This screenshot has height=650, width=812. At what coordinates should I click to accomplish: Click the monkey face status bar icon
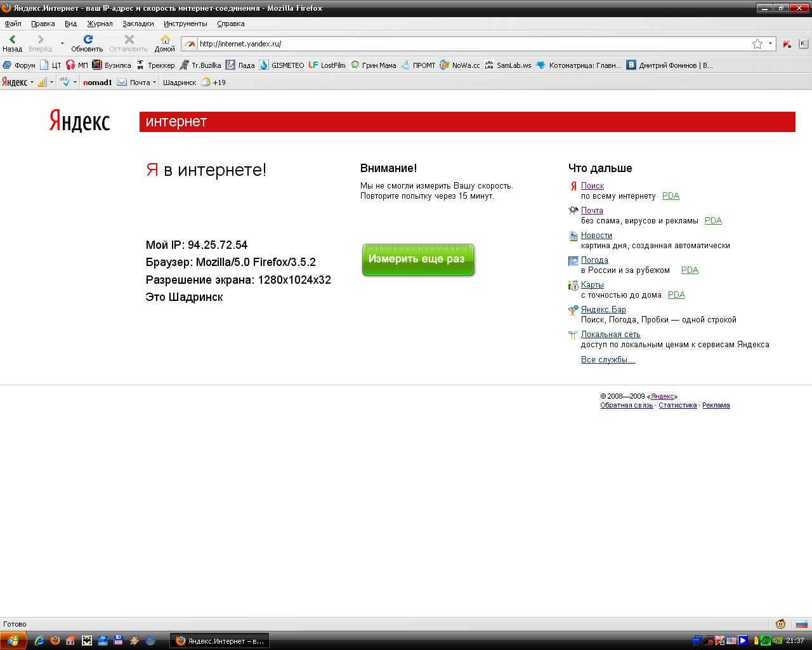tap(781, 624)
